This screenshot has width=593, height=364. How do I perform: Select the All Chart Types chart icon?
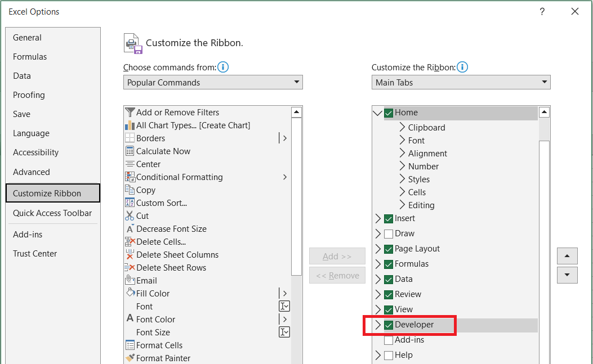(130, 125)
